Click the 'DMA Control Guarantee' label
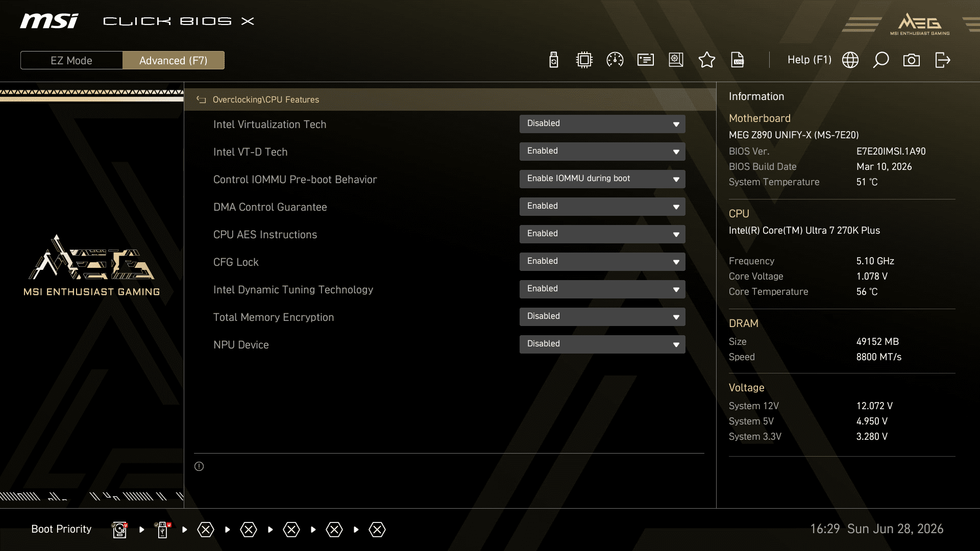 point(270,207)
